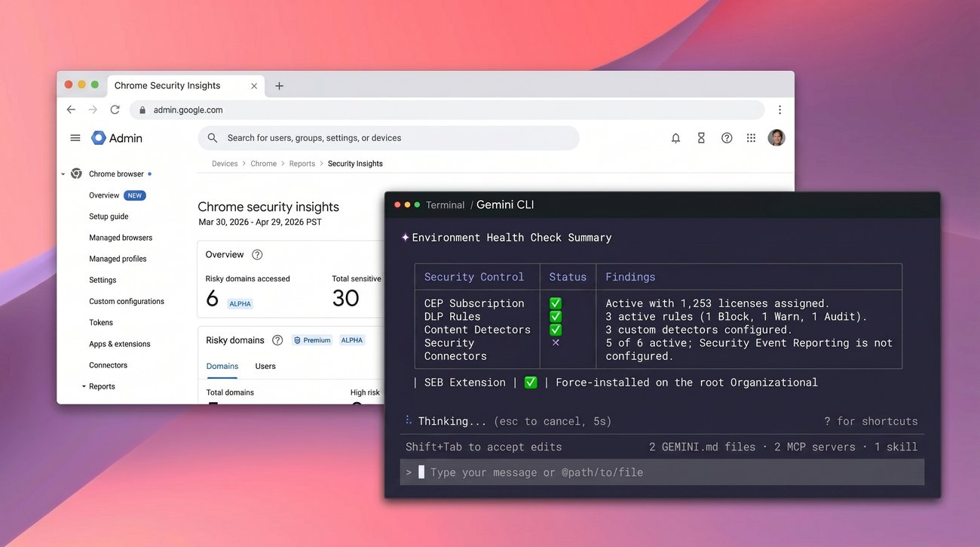This screenshot has height=547, width=980.
Task: Click the Thinking spinner icon in terminal
Action: 408,420
